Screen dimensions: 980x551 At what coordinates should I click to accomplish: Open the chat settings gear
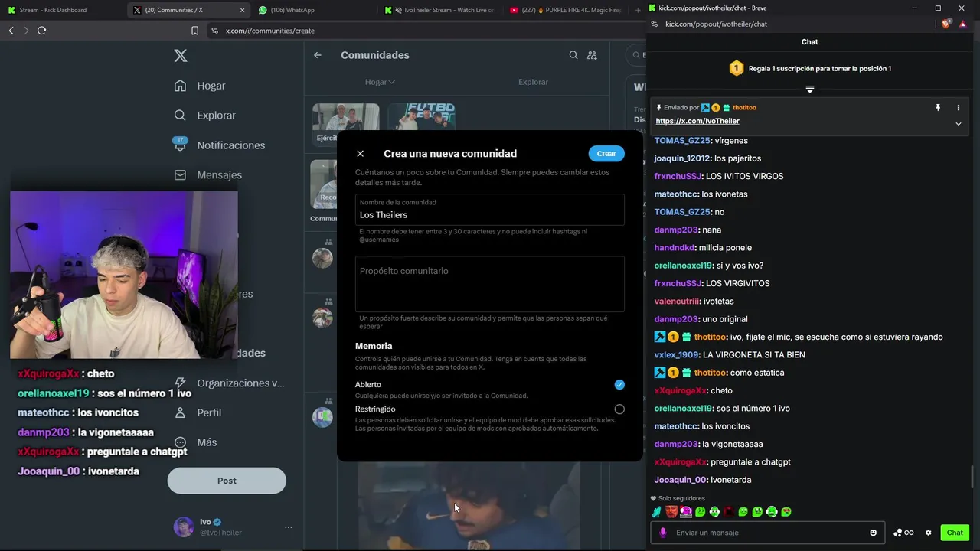(x=929, y=533)
